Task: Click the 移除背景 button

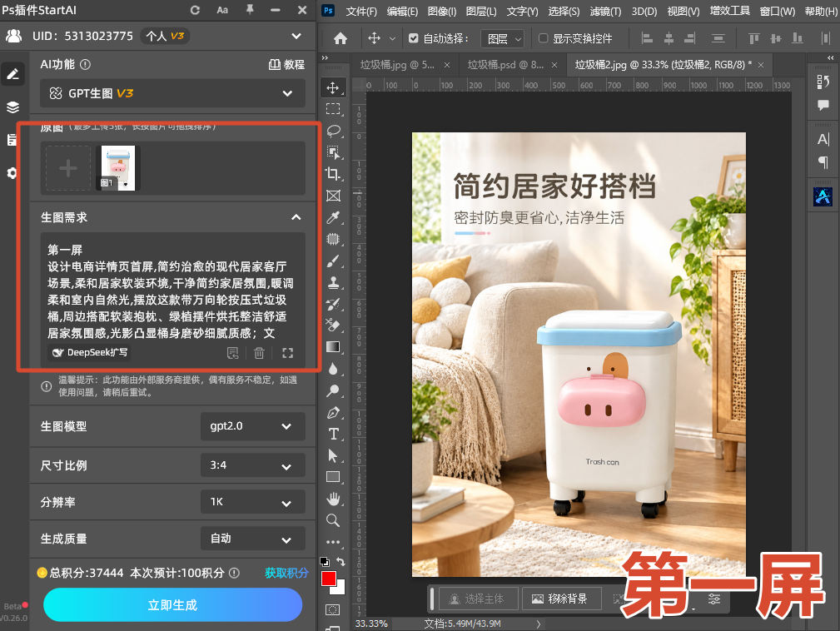Action: tap(561, 599)
